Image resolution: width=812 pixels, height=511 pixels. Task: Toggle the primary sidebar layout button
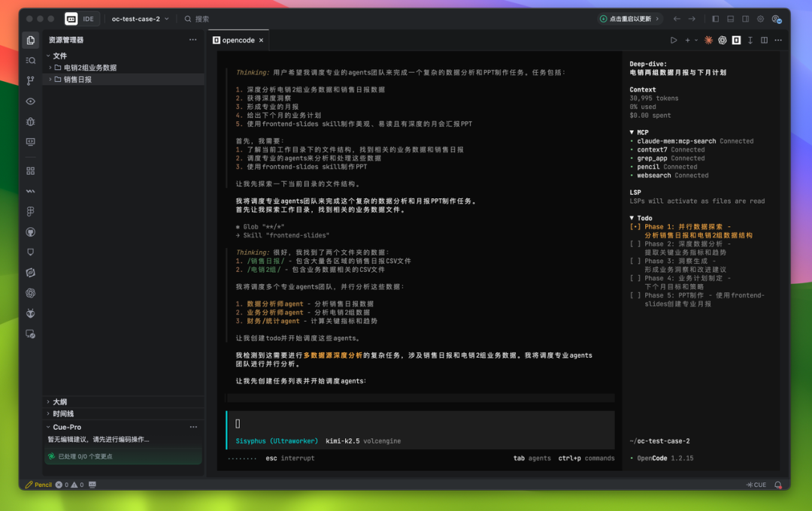(715, 19)
